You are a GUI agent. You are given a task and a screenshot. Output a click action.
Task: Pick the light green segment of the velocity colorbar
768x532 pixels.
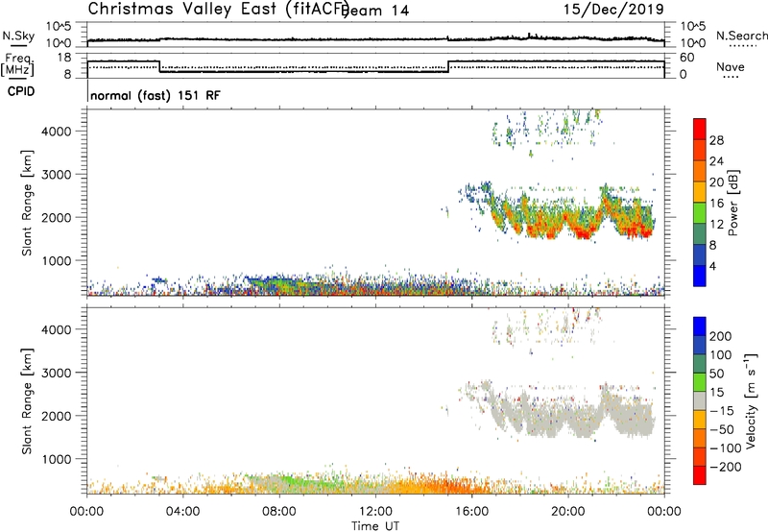pos(700,382)
